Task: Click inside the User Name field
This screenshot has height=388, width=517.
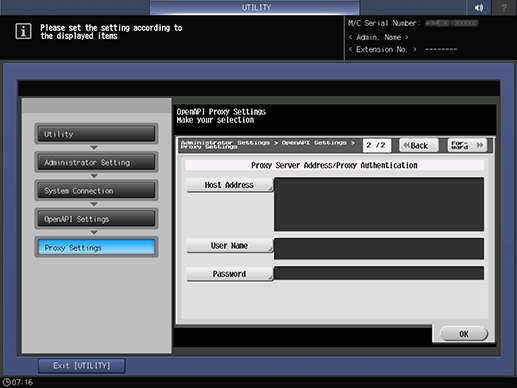Action: tap(379, 249)
